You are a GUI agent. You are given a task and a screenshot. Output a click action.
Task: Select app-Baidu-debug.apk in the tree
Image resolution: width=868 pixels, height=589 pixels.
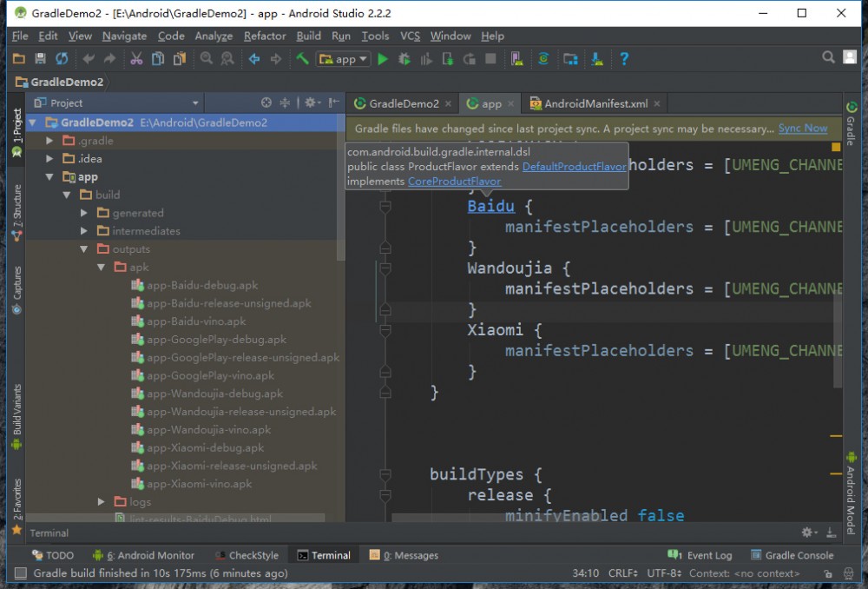(x=202, y=285)
